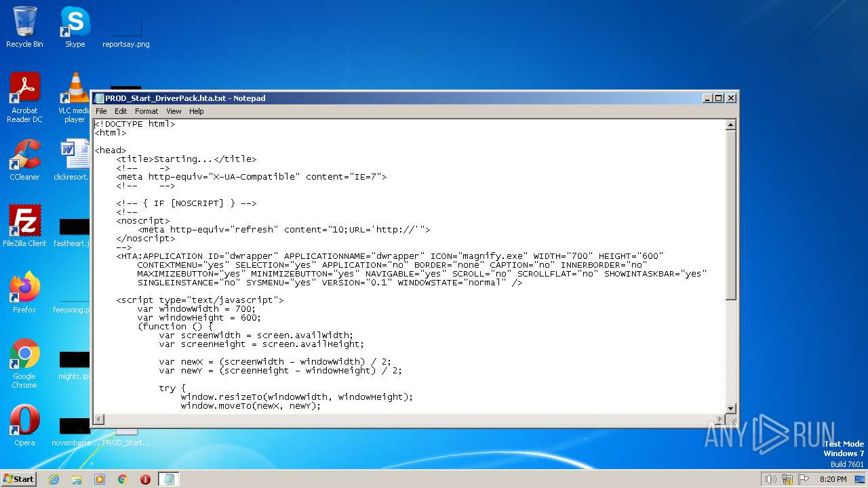
Task: Open the Action Center flag icon
Action: click(x=804, y=479)
